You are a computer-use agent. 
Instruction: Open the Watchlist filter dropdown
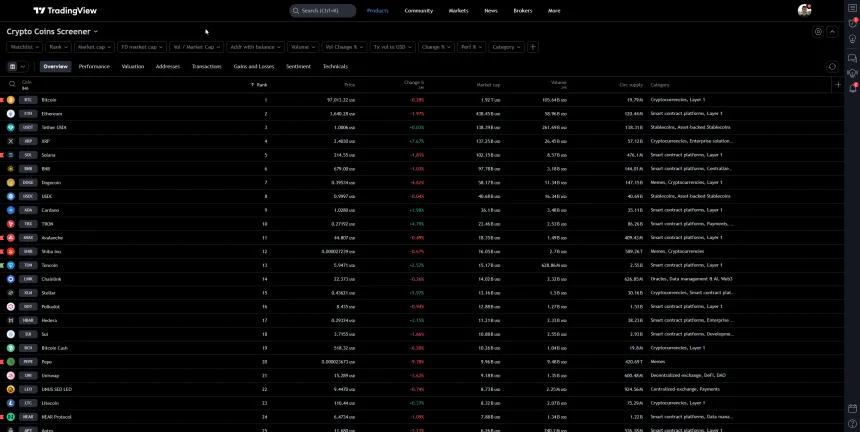[x=25, y=47]
